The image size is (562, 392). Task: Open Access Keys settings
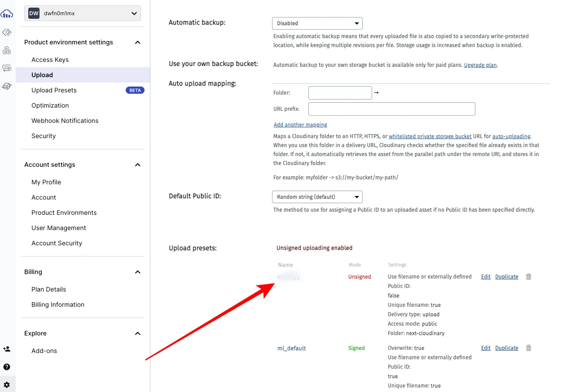[50, 60]
